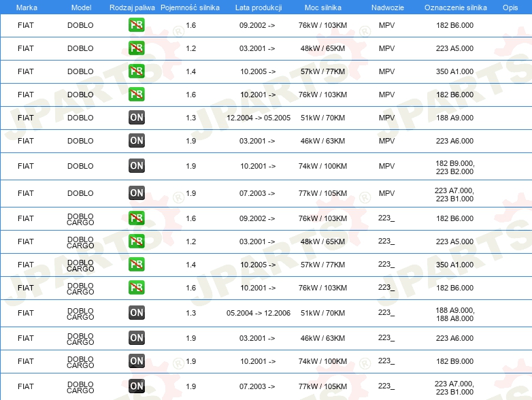Select 223_ body cell in Cargo 1.3 row
This screenshot has width=532, height=400.
[386, 312]
